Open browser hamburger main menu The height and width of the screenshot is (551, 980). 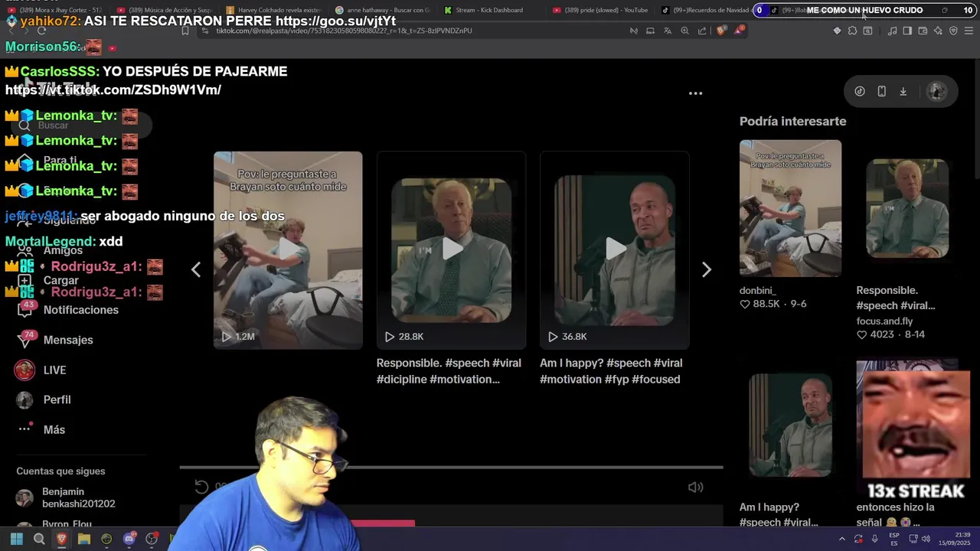[x=969, y=31]
